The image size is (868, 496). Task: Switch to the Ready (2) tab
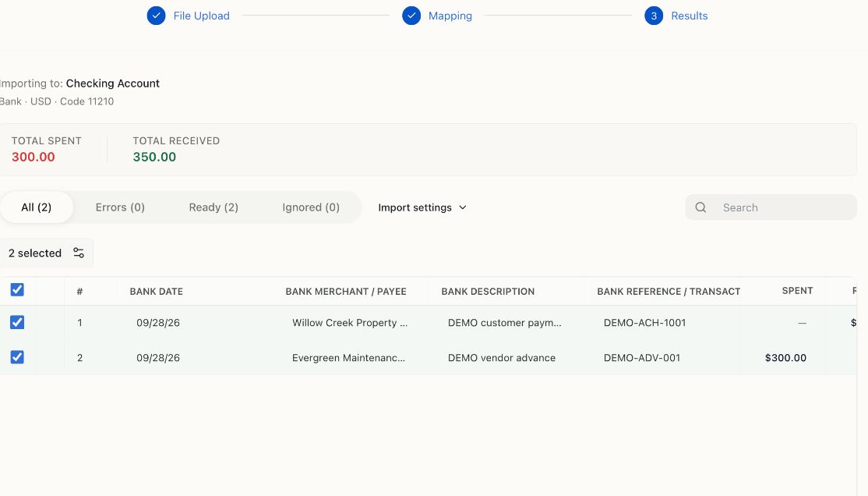[x=213, y=207]
